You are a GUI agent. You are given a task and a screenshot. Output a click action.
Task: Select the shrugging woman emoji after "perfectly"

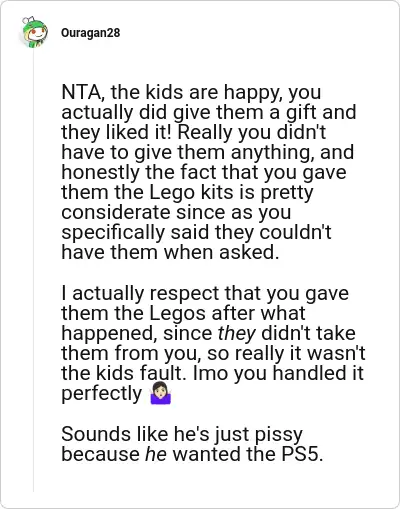tap(161, 393)
